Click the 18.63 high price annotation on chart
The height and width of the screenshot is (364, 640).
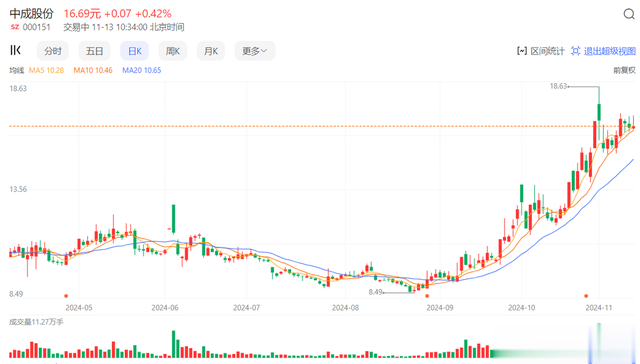click(x=558, y=86)
